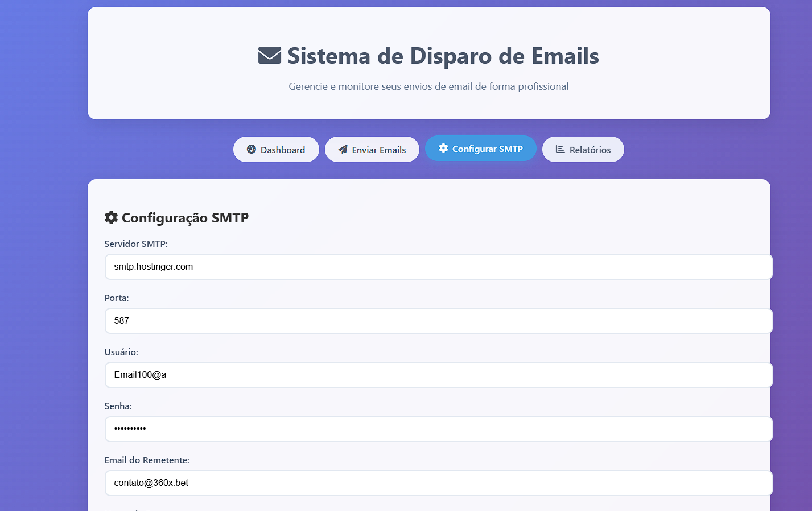
Task: Select the Dashboard speedometer icon
Action: point(251,149)
